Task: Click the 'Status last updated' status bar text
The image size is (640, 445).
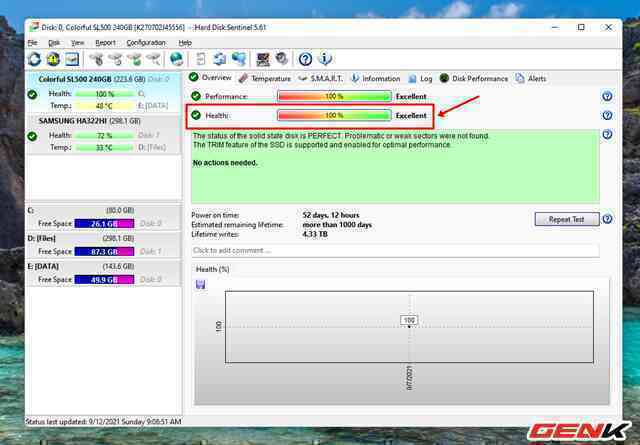Action: click(104, 421)
